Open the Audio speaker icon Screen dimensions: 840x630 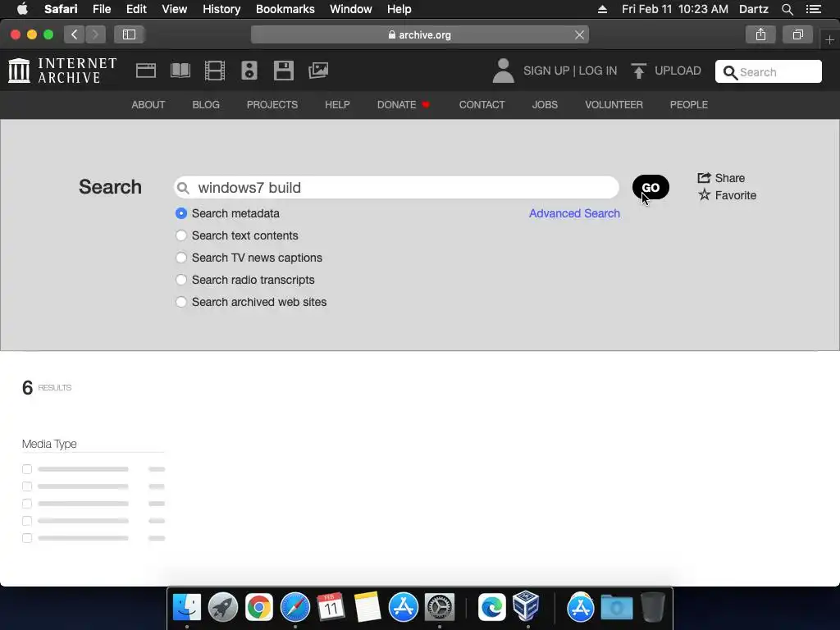tap(249, 71)
